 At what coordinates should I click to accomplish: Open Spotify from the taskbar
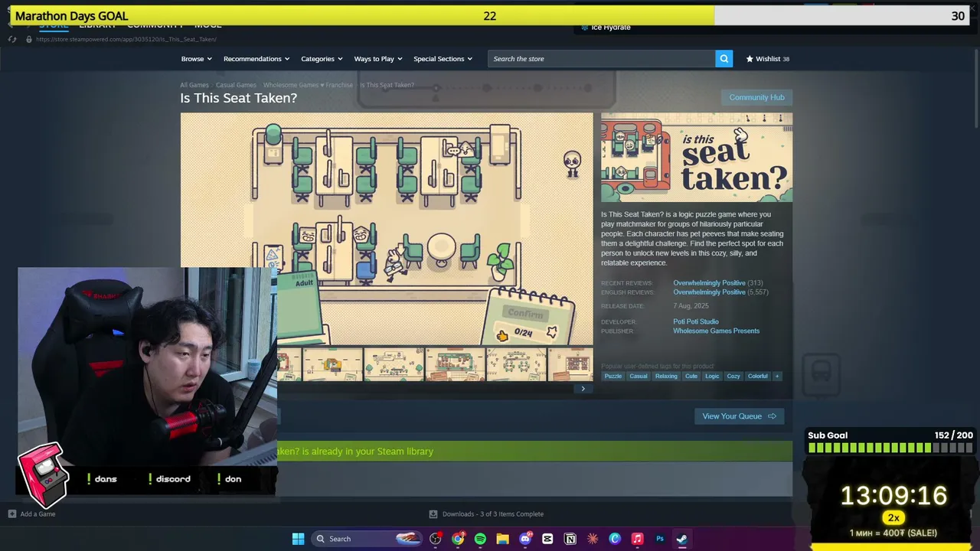pos(480,539)
